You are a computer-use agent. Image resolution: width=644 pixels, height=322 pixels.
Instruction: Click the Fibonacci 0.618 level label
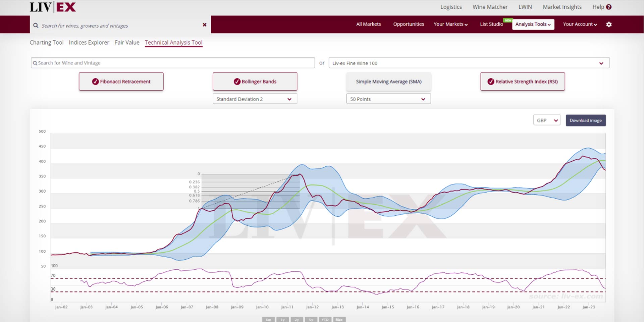click(194, 195)
